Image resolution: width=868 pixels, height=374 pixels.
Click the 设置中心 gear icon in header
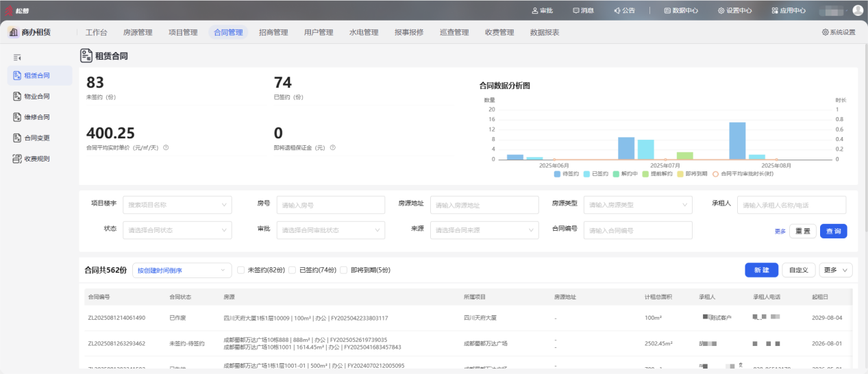[x=721, y=10]
